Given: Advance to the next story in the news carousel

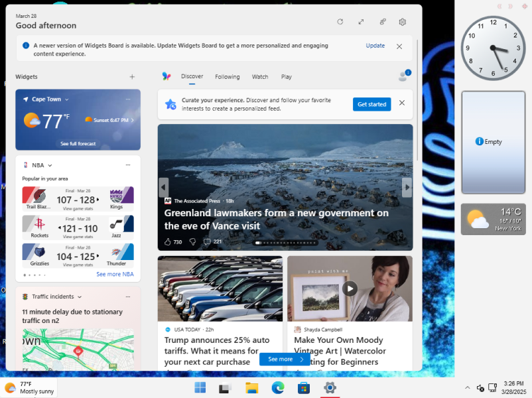Looking at the screenshot, I should coord(407,187).
